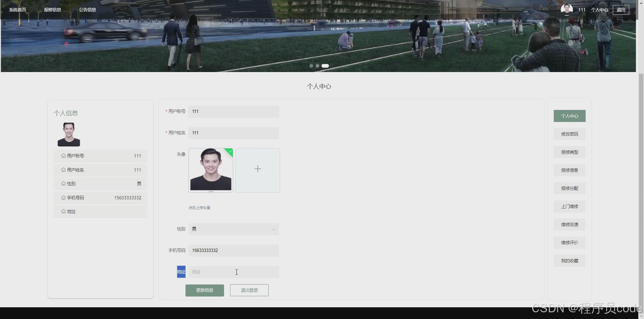Click the plus box to upload a new avatar
Viewport: 644px width, 319px height.
[258, 170]
